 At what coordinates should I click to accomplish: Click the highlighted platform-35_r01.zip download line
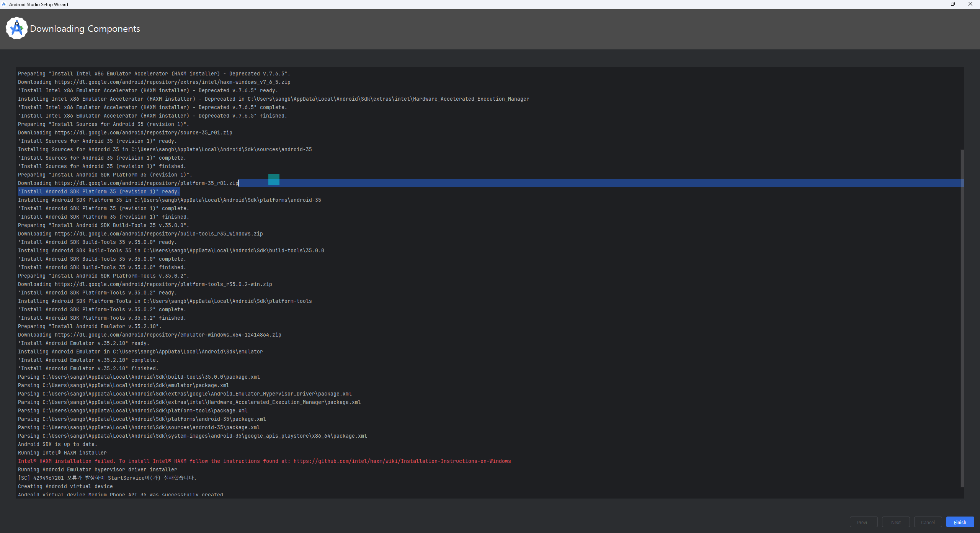pyautogui.click(x=146, y=183)
